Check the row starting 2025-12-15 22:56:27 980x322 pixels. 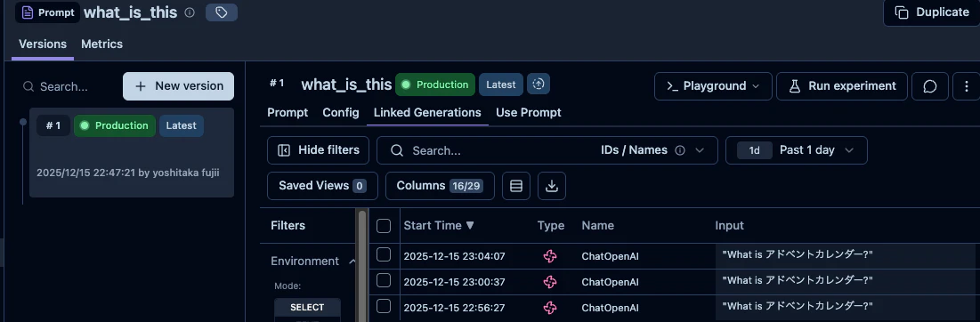[384, 306]
